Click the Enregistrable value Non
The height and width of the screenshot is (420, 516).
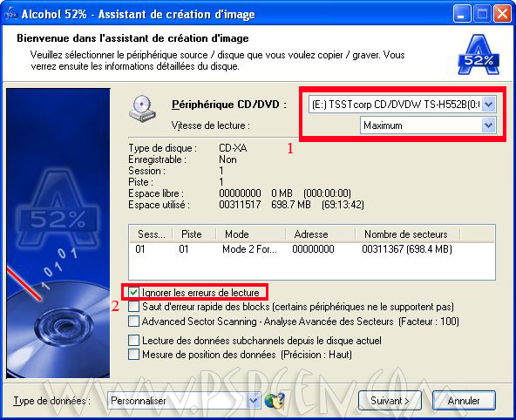[227, 159]
